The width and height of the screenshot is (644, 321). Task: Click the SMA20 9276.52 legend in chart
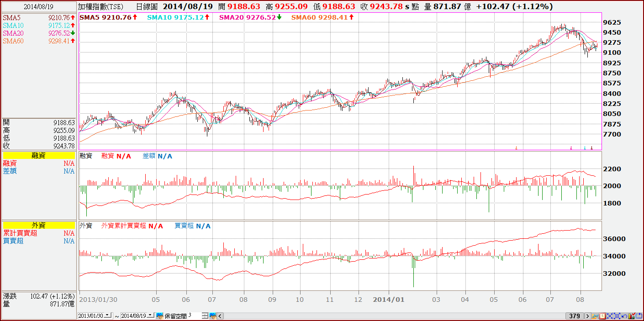click(250, 17)
